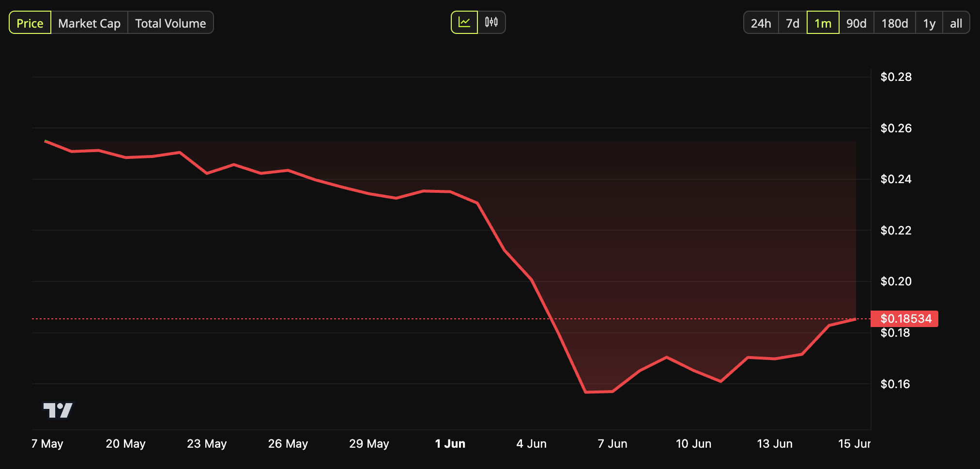Image resolution: width=980 pixels, height=469 pixels.
Task: Show the all-time range
Action: pyautogui.click(x=956, y=23)
